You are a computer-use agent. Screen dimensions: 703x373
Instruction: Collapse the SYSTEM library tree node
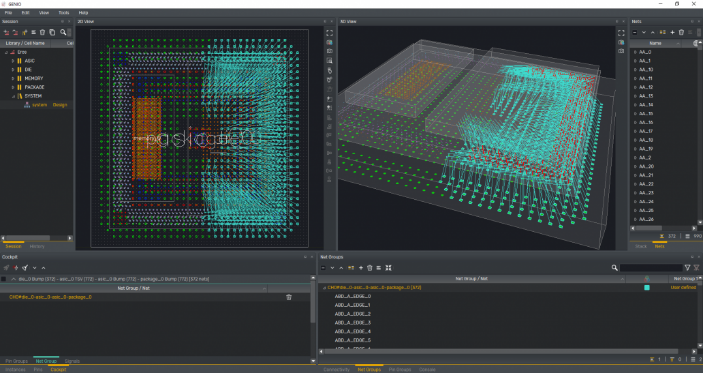tap(13, 96)
